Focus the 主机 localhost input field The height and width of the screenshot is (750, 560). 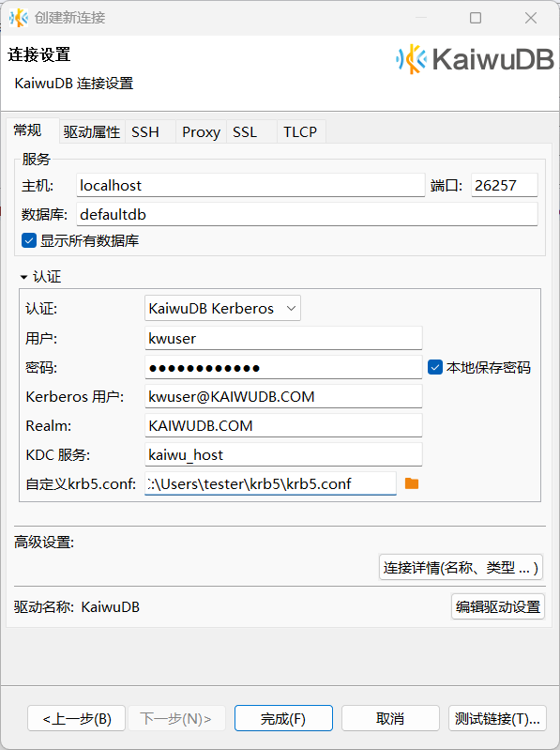[250, 185]
